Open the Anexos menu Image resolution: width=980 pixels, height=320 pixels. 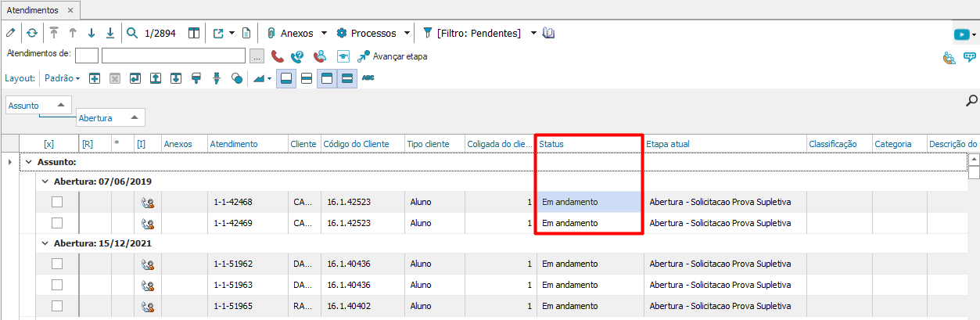tap(296, 33)
